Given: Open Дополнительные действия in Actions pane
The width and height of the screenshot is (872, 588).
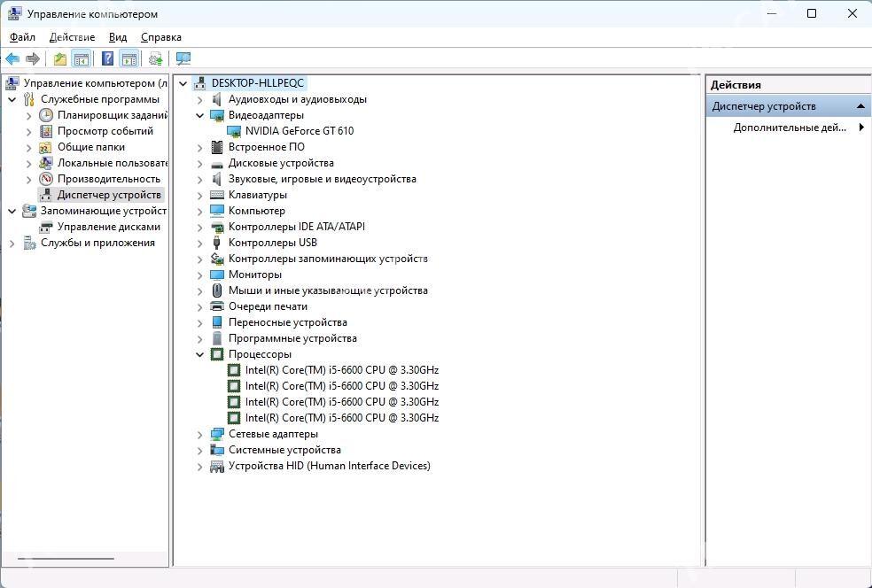Looking at the screenshot, I should pyautogui.click(x=789, y=128).
